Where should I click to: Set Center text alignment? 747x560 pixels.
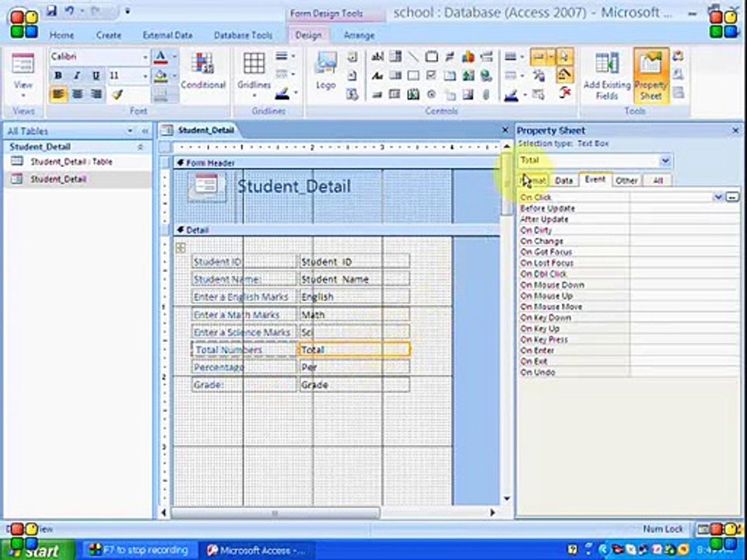(77, 94)
